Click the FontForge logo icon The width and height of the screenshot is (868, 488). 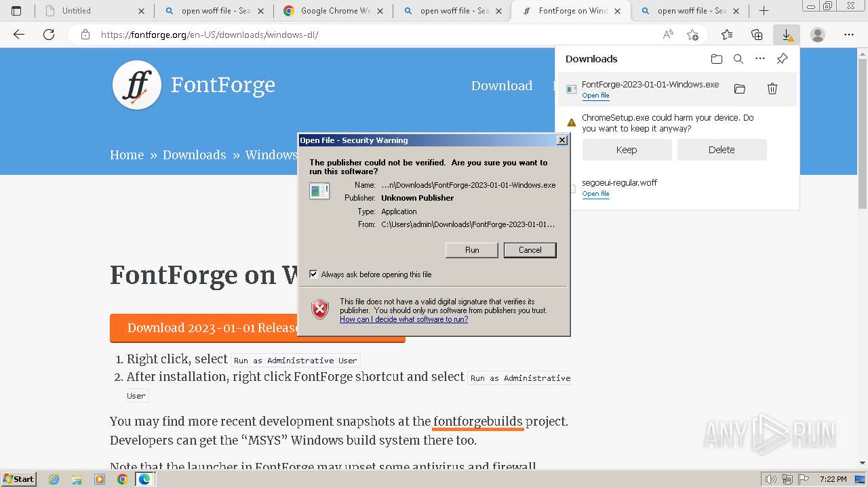137,85
